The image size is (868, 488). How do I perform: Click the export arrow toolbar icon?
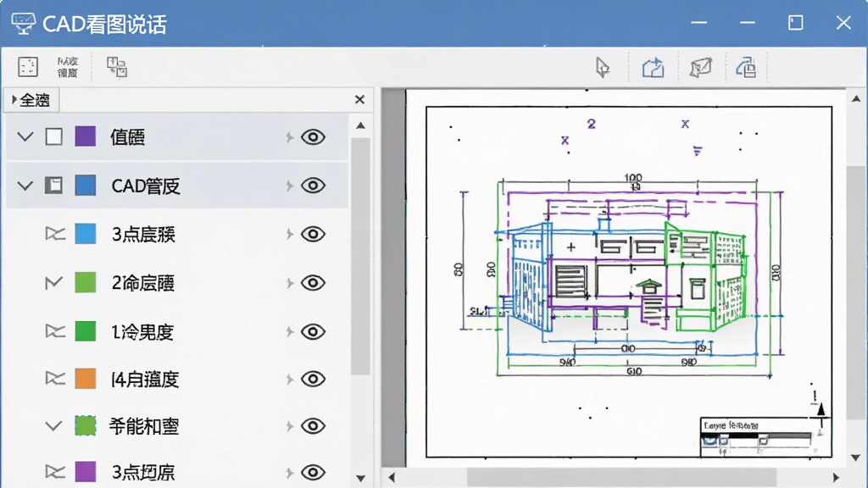tap(653, 68)
